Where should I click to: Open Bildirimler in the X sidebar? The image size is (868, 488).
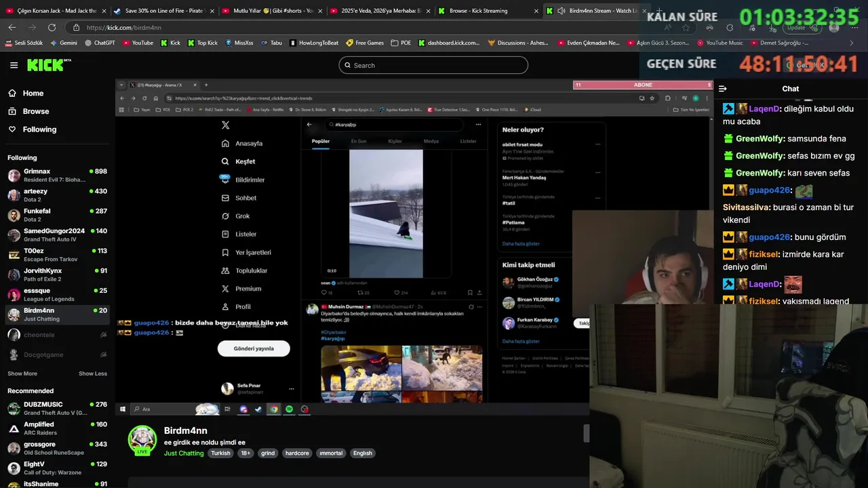pos(242,180)
